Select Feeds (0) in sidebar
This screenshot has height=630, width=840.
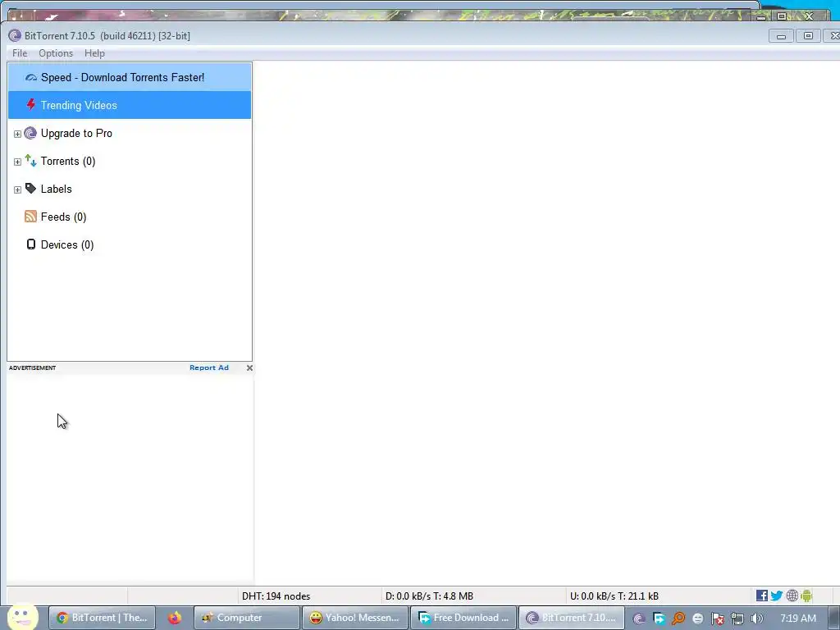tap(64, 217)
